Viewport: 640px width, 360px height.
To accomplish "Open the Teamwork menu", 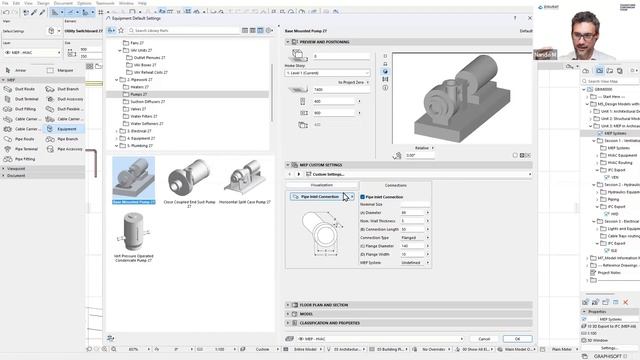I will 105,3.
